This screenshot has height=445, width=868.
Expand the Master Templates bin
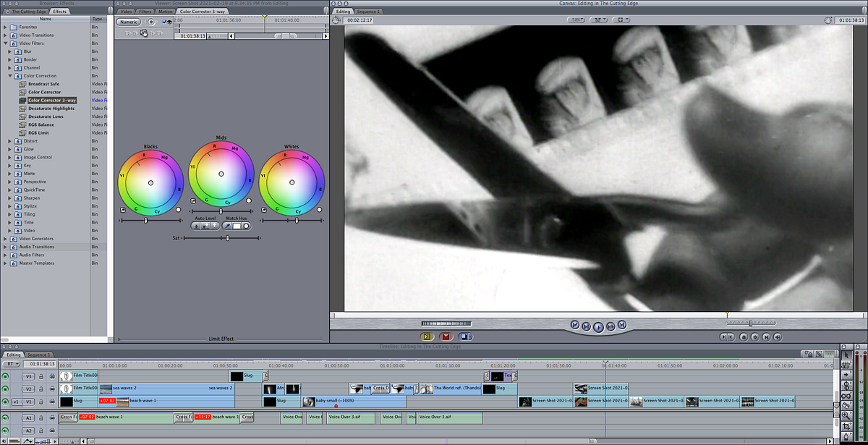pyautogui.click(x=5, y=263)
